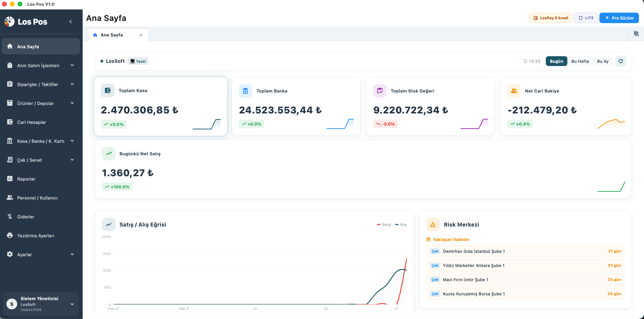The width and height of the screenshot is (644, 319).
Task: Click the Pro Sürüm upgrade button
Action: pyautogui.click(x=619, y=18)
